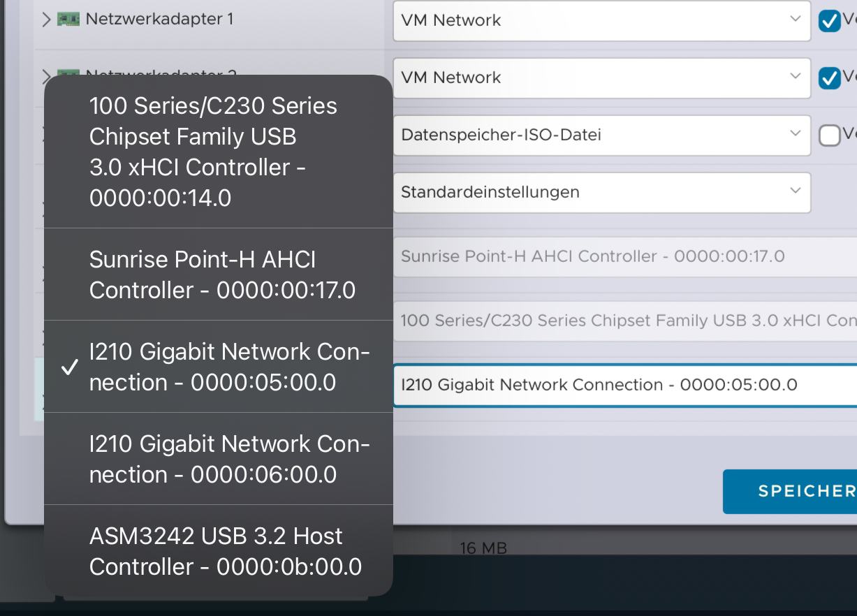Expand the Netzwerkadapter 1 row
857x616 pixels.
46,20
